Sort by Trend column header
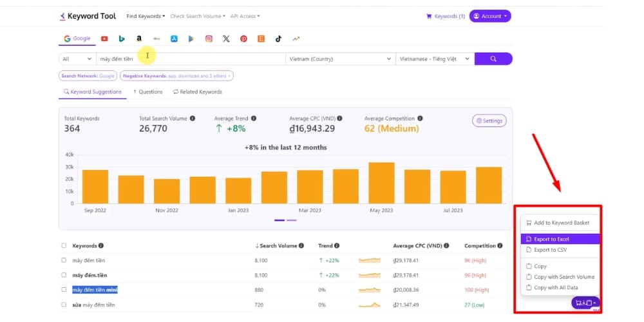The height and width of the screenshot is (322, 644). (325, 245)
